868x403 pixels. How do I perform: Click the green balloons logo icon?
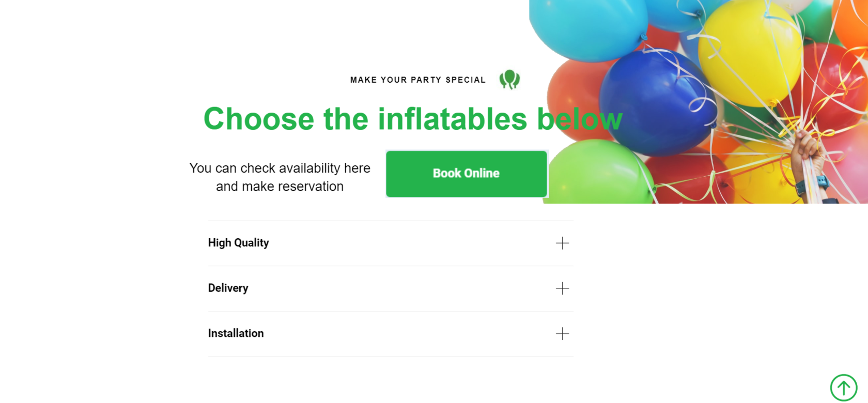pyautogui.click(x=509, y=80)
